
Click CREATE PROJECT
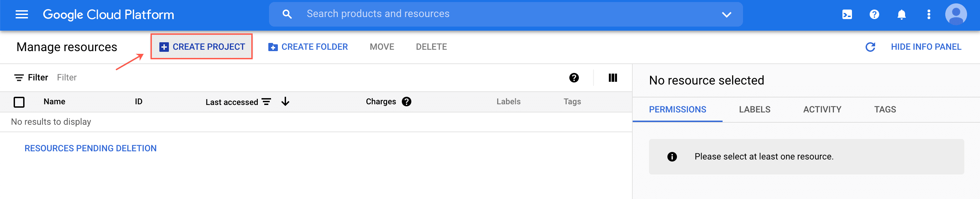[x=202, y=46]
